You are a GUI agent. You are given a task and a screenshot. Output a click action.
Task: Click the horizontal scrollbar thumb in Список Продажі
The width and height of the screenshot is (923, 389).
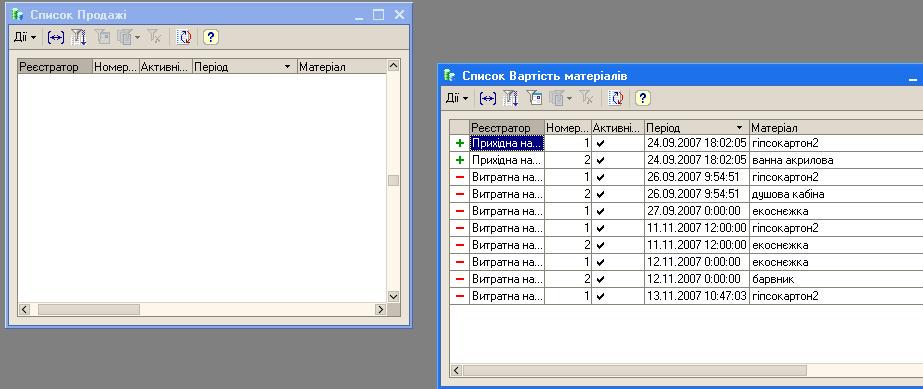(x=89, y=310)
